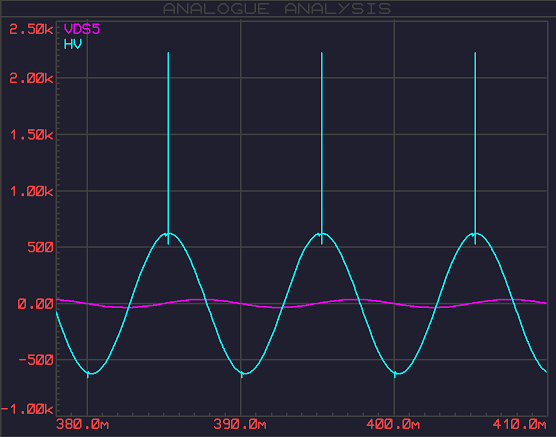This screenshot has width=556, height=437.
Task: Click the first cyan HV voltage spike
Action: pyautogui.click(x=168, y=148)
